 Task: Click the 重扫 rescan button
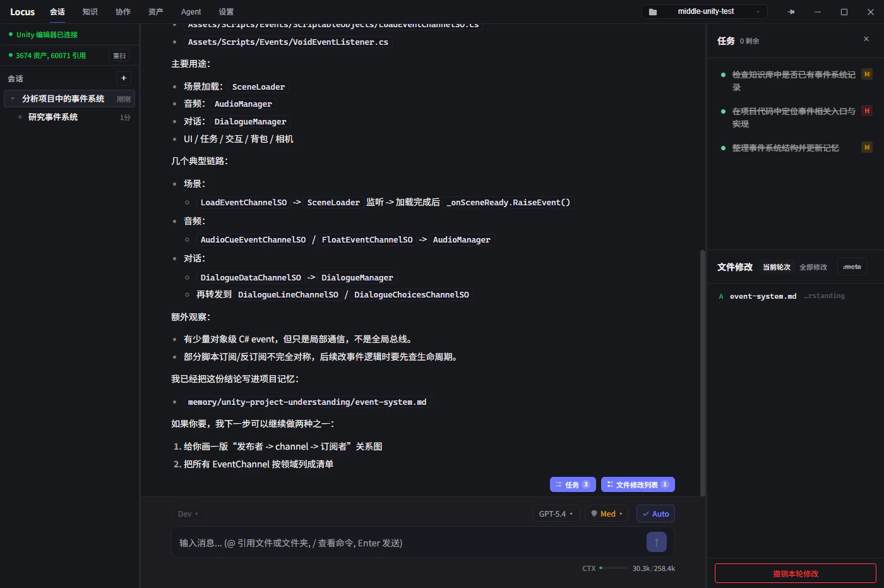pyautogui.click(x=119, y=55)
